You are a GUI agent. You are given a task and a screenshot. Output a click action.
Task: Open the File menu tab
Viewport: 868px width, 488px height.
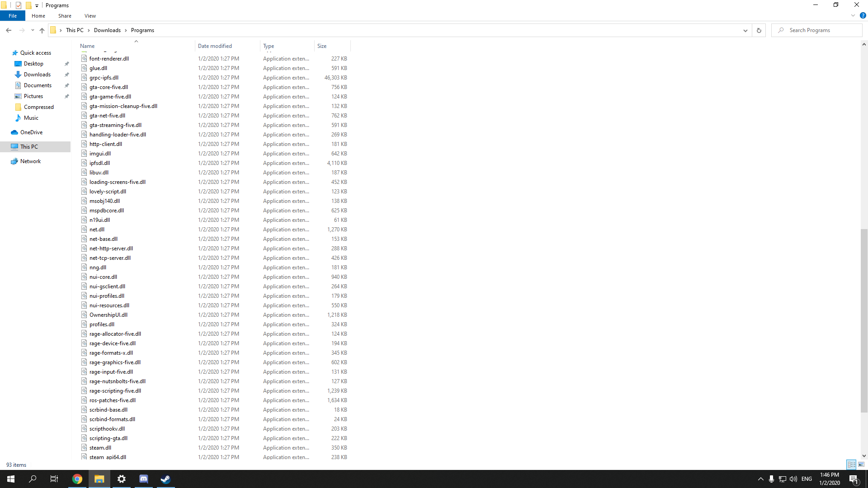13,16
